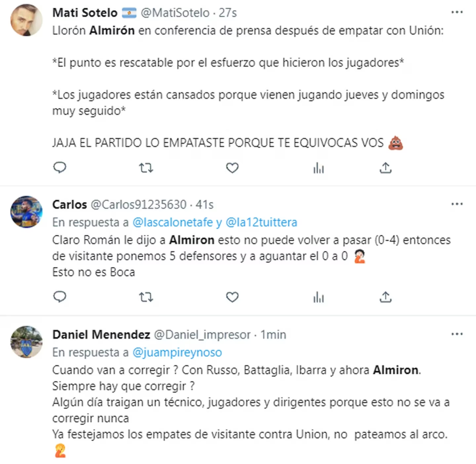Open the @lascalonetafe mention link
This screenshot has height=464, width=476.
pos(173,222)
